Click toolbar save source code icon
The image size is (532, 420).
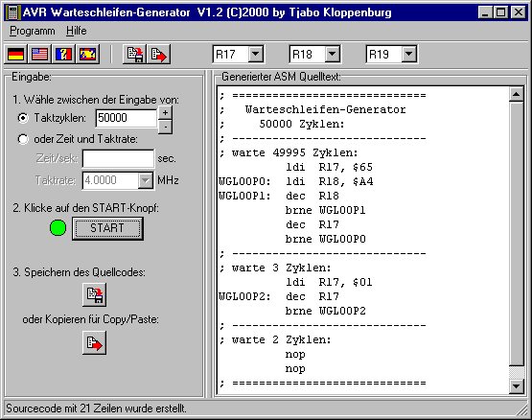tap(135, 54)
